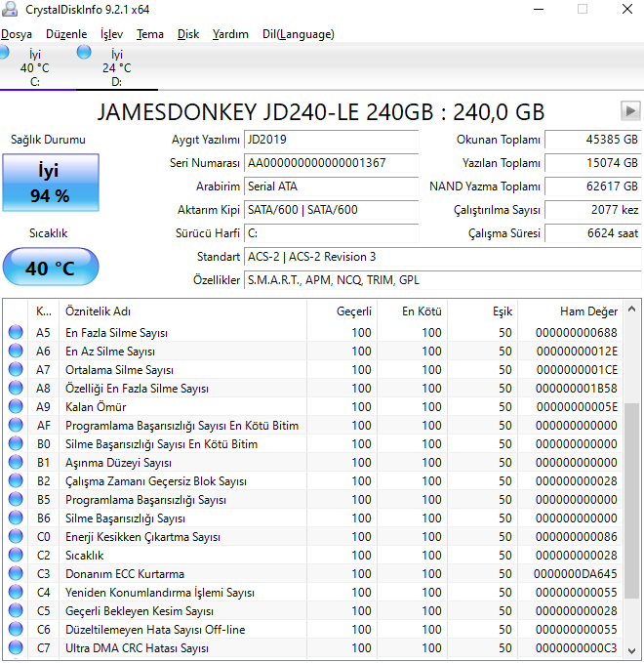Open the Disk menu

point(188,34)
